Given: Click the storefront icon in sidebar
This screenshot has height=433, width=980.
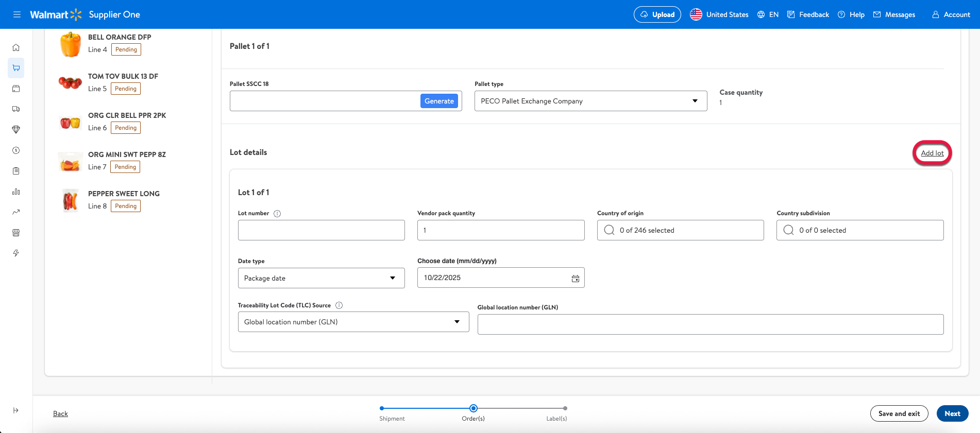Looking at the screenshot, I should 16,233.
